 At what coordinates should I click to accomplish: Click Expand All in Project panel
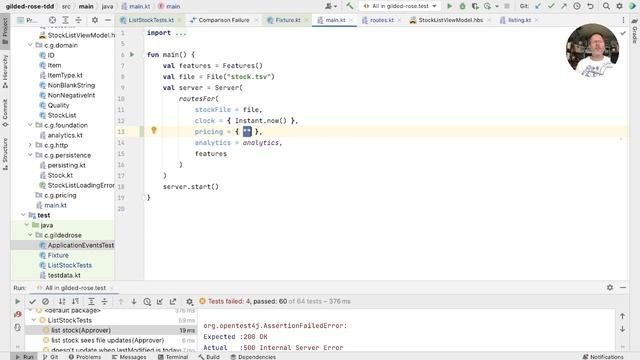click(65, 20)
